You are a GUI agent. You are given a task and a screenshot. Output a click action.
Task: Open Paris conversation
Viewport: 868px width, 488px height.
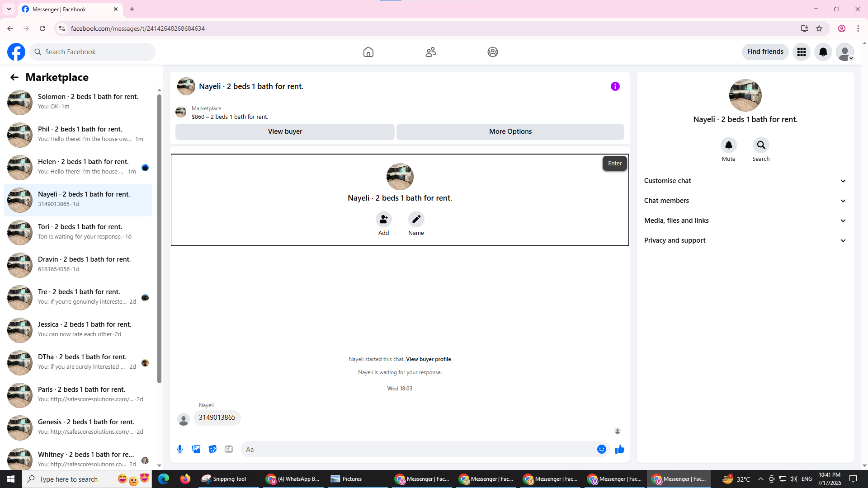pos(78,395)
